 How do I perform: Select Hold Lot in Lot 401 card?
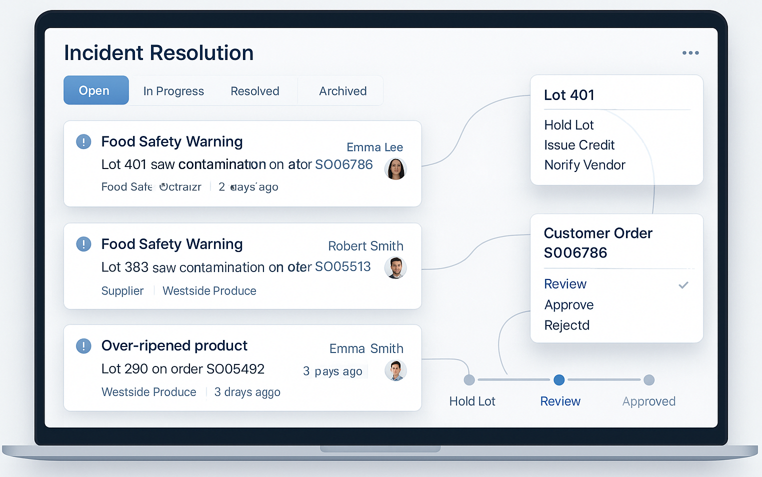coord(569,125)
